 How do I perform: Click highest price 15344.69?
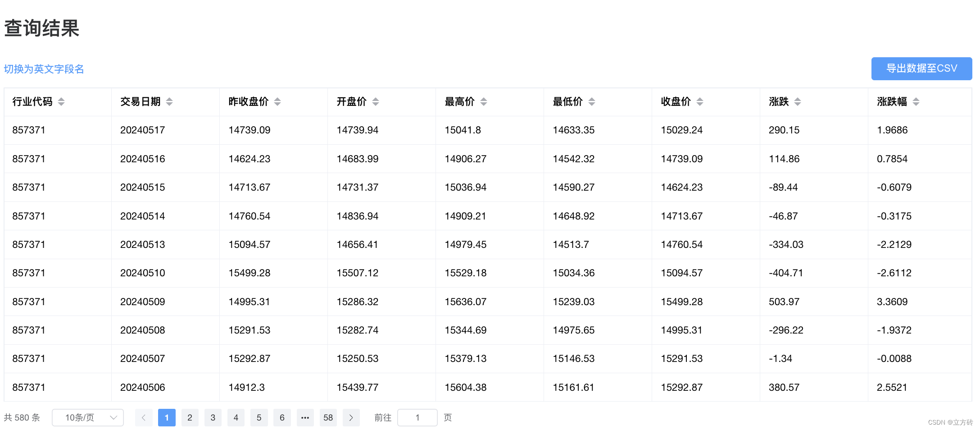click(x=466, y=330)
